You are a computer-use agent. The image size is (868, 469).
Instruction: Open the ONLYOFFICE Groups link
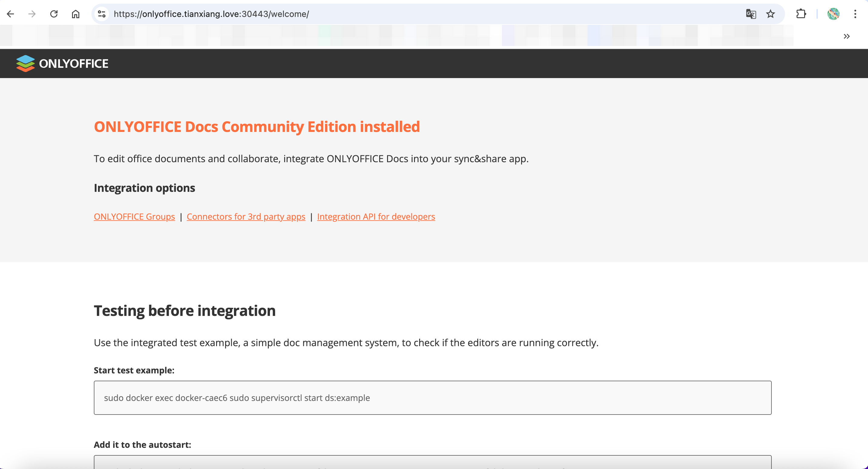click(134, 217)
